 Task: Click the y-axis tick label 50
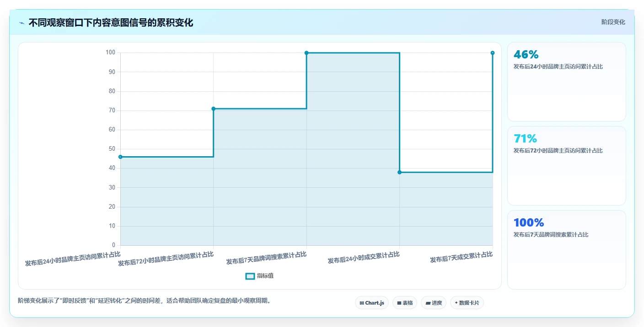point(112,149)
